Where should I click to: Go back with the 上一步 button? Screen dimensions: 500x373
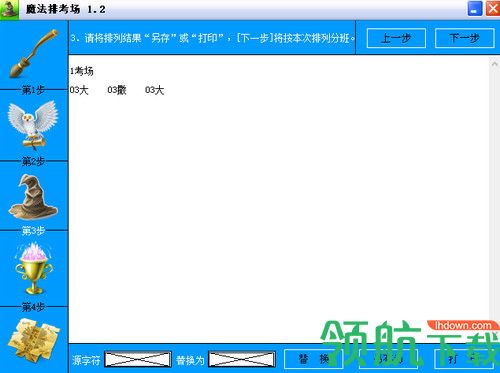(396, 38)
